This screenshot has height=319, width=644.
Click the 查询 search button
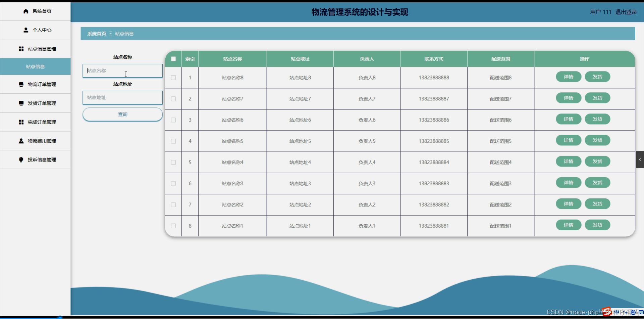pos(122,114)
